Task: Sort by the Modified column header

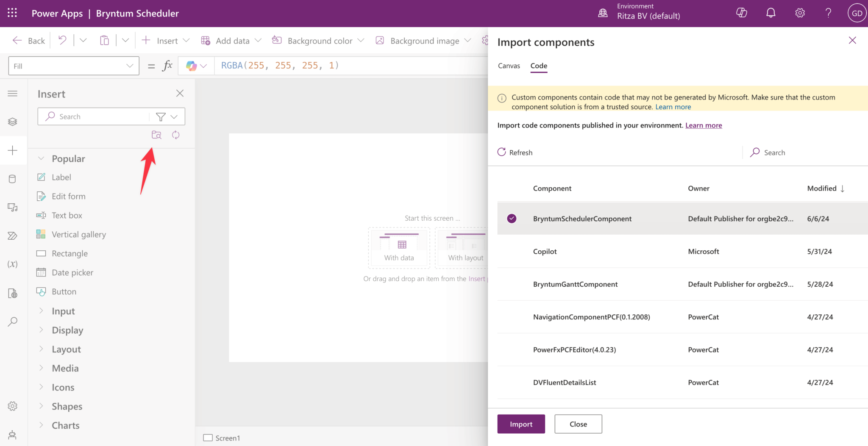Action: (x=826, y=188)
